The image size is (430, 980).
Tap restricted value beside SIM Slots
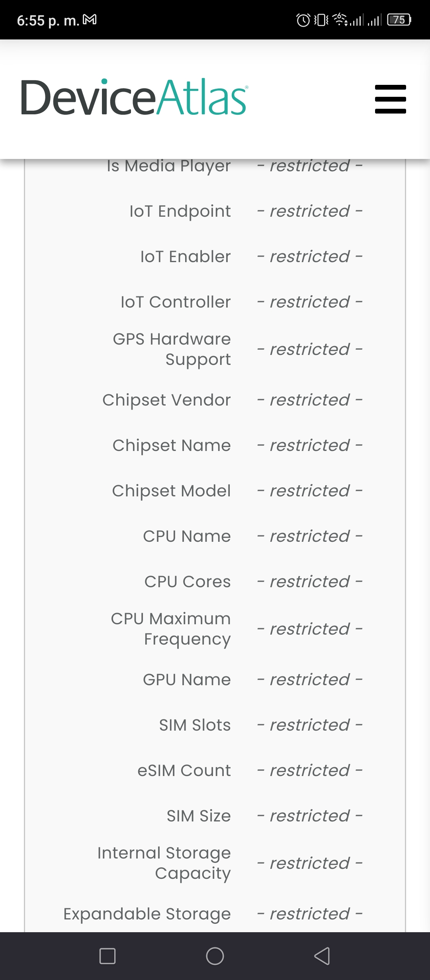click(310, 725)
